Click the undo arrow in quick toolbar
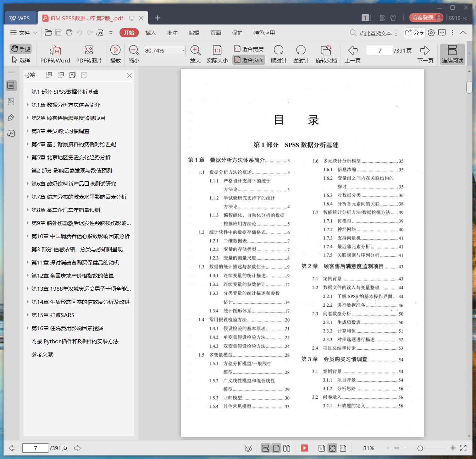 [x=79, y=33]
